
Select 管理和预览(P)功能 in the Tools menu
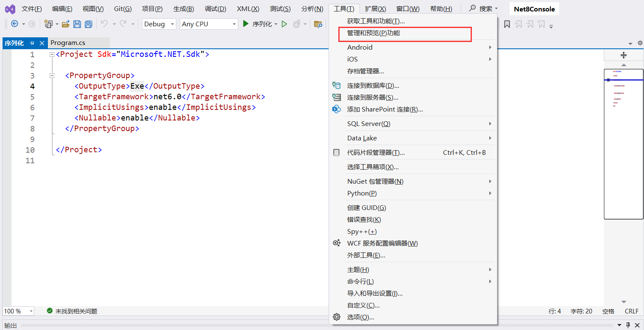(413, 33)
